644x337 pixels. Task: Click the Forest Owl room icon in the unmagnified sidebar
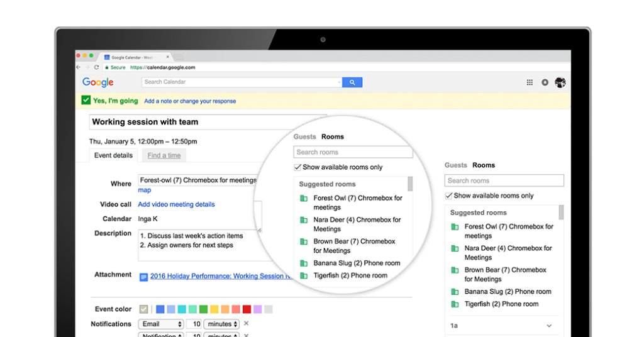click(455, 226)
